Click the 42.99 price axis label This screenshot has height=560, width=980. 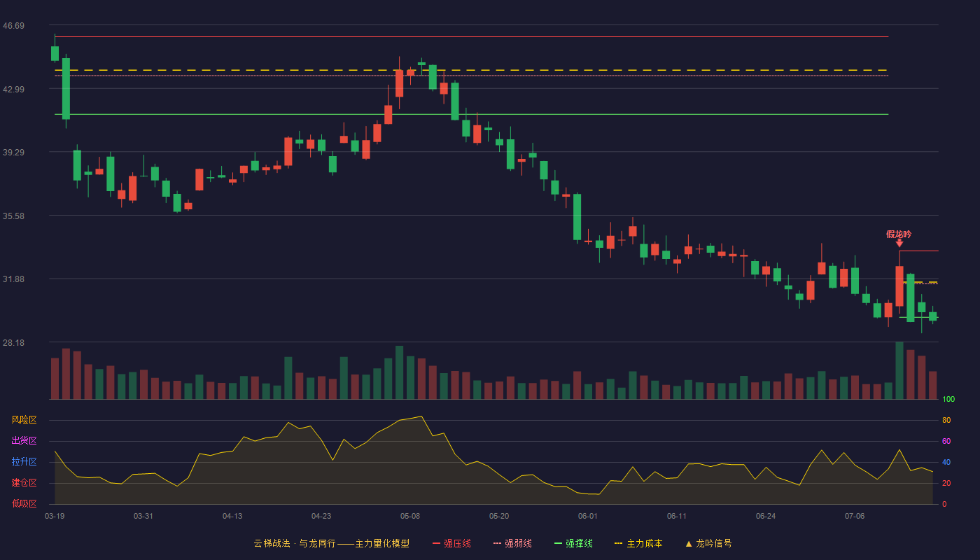point(13,90)
